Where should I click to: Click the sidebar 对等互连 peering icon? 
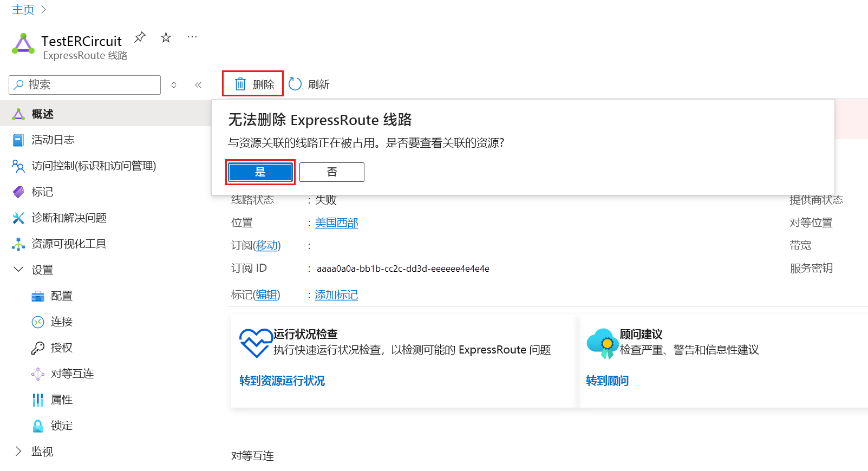click(38, 374)
